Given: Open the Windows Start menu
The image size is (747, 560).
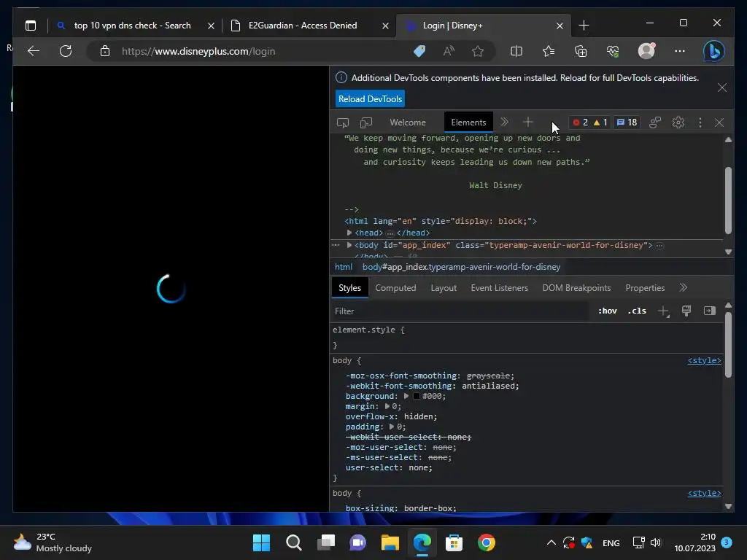Looking at the screenshot, I should (261, 542).
